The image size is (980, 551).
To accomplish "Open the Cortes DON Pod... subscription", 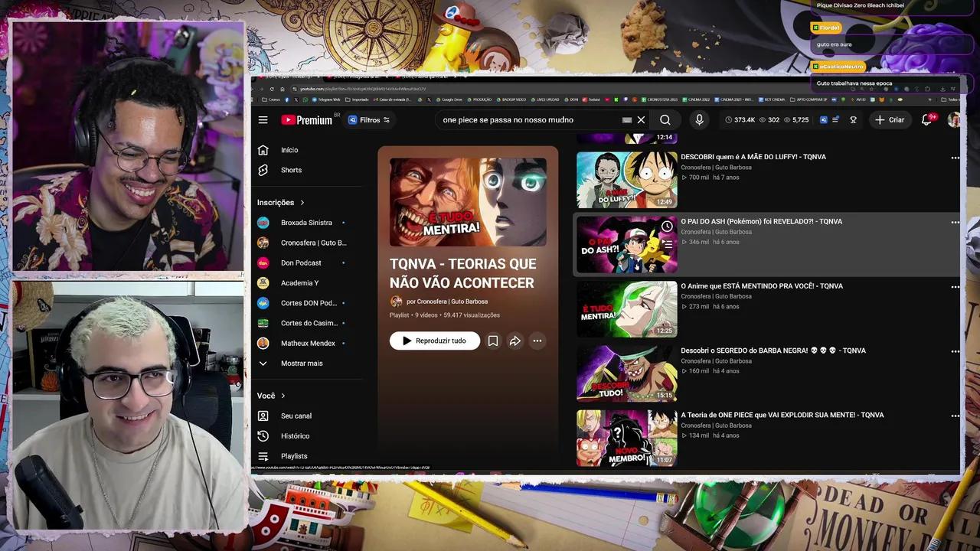I will click(309, 303).
